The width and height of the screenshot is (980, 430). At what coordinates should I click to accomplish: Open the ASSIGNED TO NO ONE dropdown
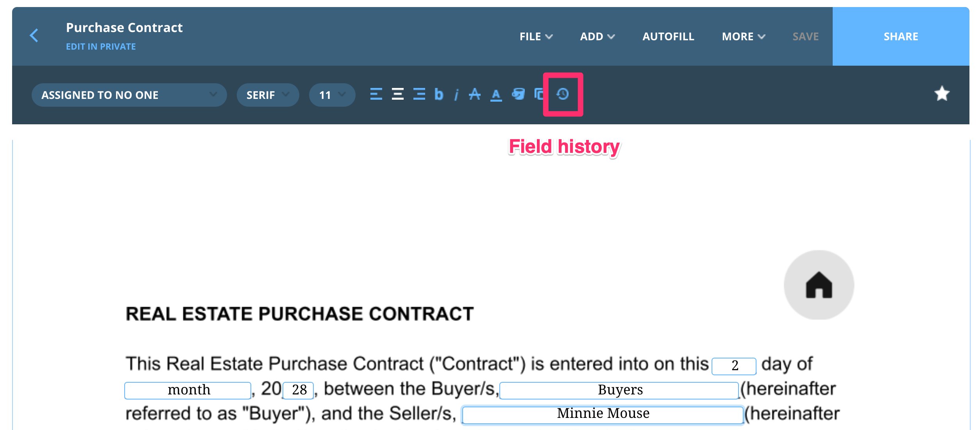point(129,94)
